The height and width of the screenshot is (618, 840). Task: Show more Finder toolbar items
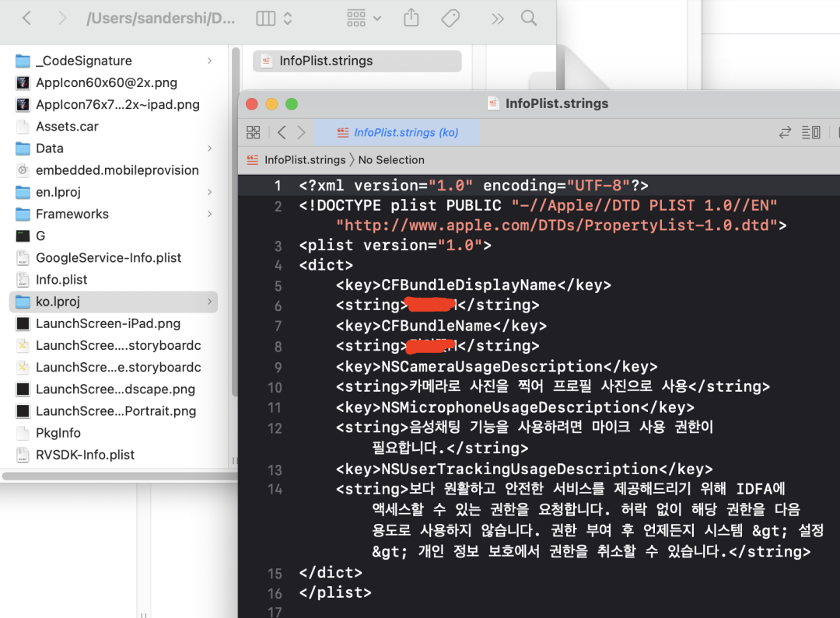[x=498, y=19]
